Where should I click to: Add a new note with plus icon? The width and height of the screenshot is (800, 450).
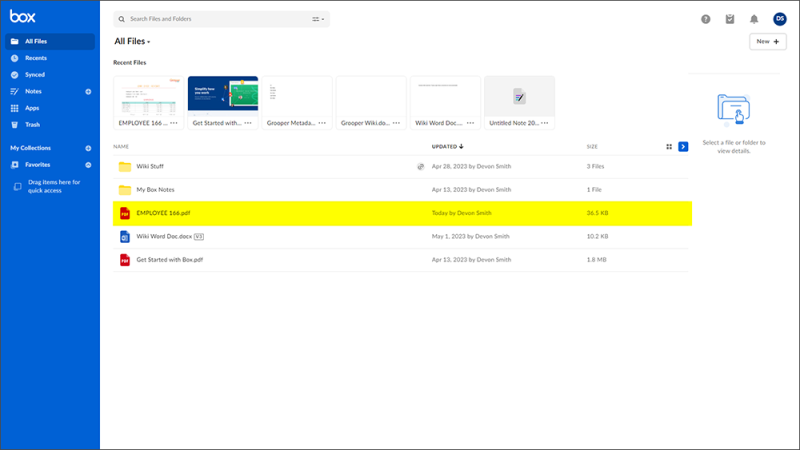pyautogui.click(x=88, y=92)
